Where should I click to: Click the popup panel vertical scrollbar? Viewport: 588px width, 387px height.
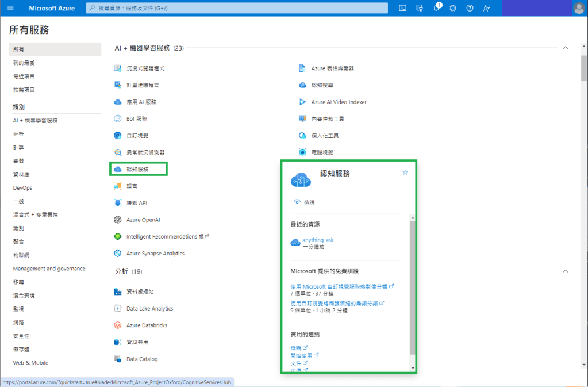412,288
